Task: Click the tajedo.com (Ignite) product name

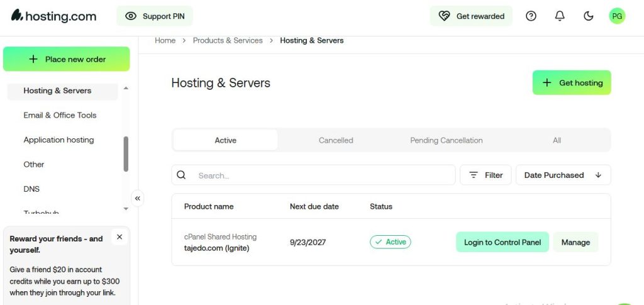Action: (216, 248)
